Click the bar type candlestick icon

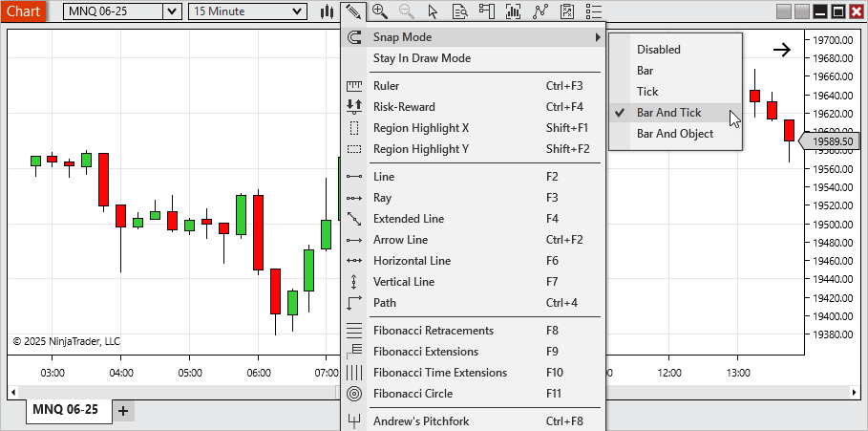(328, 11)
